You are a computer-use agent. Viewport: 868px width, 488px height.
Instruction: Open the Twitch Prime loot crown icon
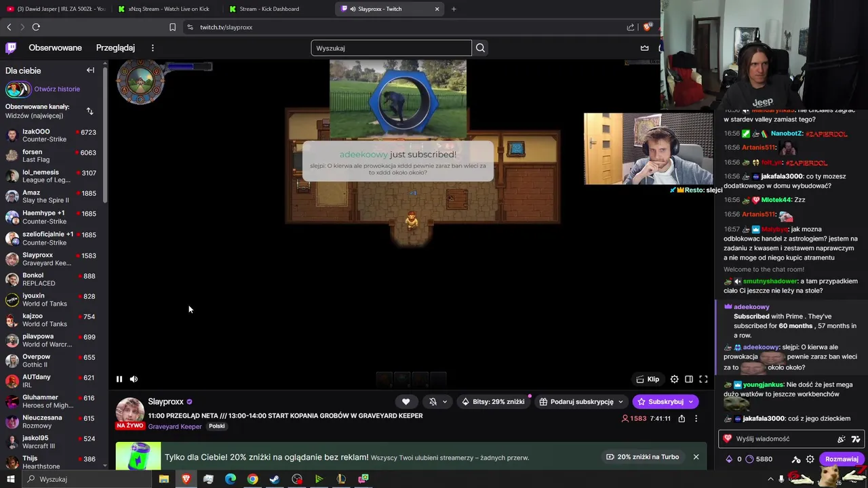[x=644, y=48]
